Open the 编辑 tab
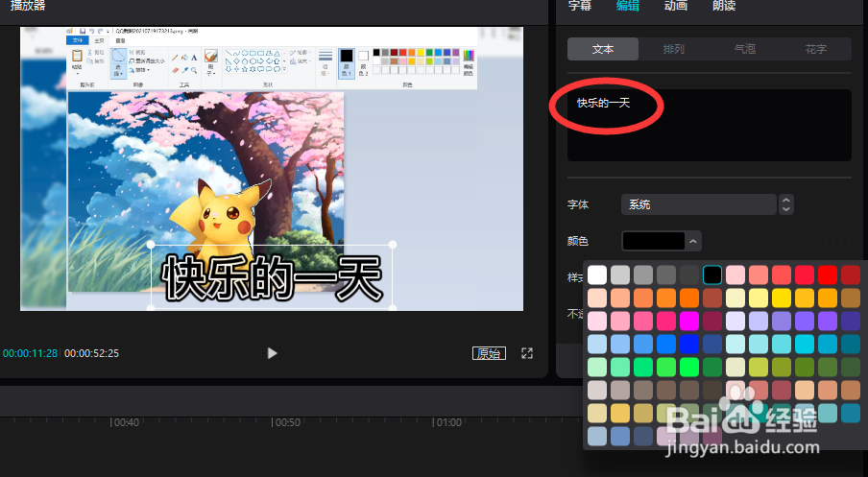The image size is (868, 477). click(x=628, y=5)
